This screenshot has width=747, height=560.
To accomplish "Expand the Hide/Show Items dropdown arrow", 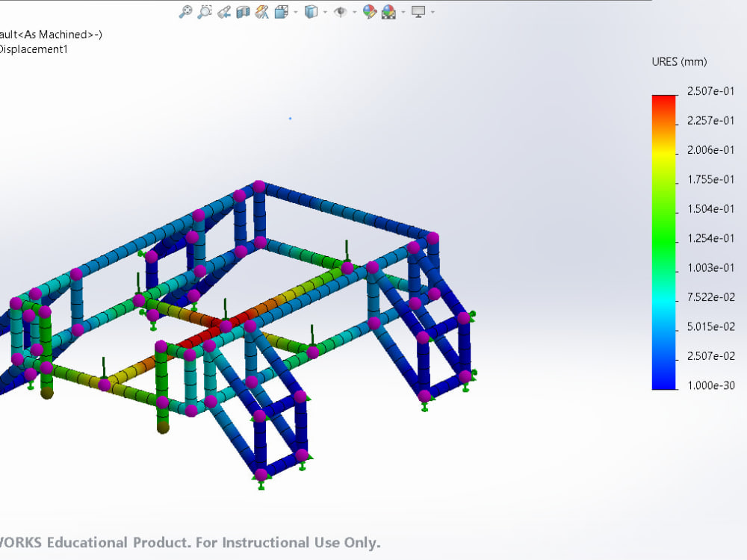I will pos(354,12).
